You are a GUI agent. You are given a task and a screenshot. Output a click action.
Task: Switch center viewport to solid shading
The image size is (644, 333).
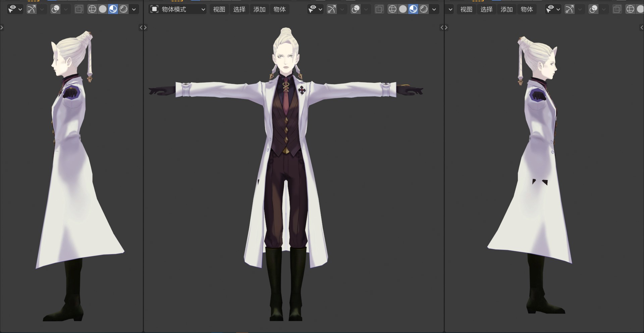403,9
